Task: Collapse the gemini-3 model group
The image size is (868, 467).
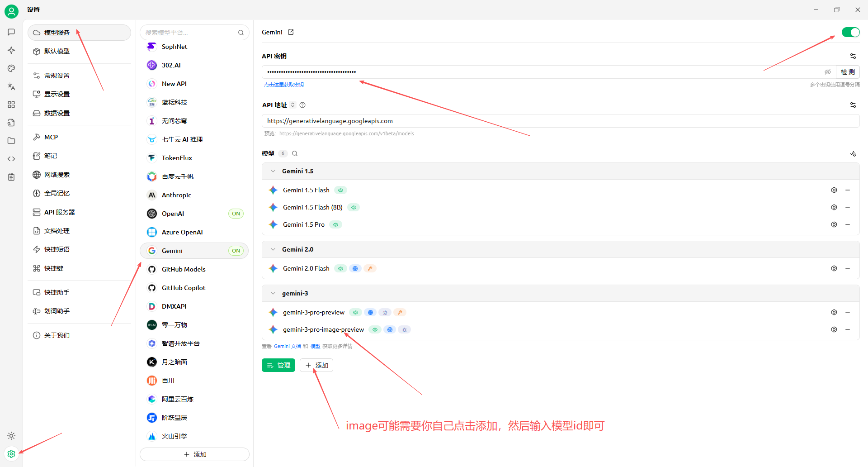Action: [x=273, y=293]
